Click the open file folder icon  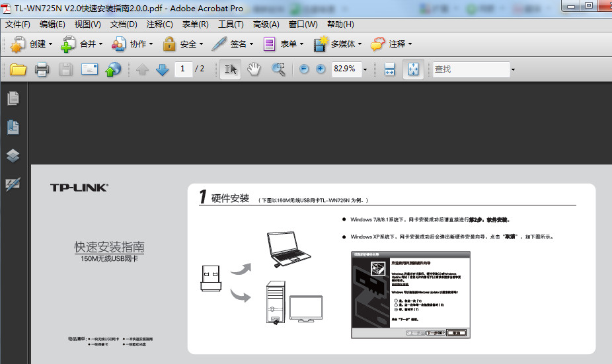tap(18, 69)
